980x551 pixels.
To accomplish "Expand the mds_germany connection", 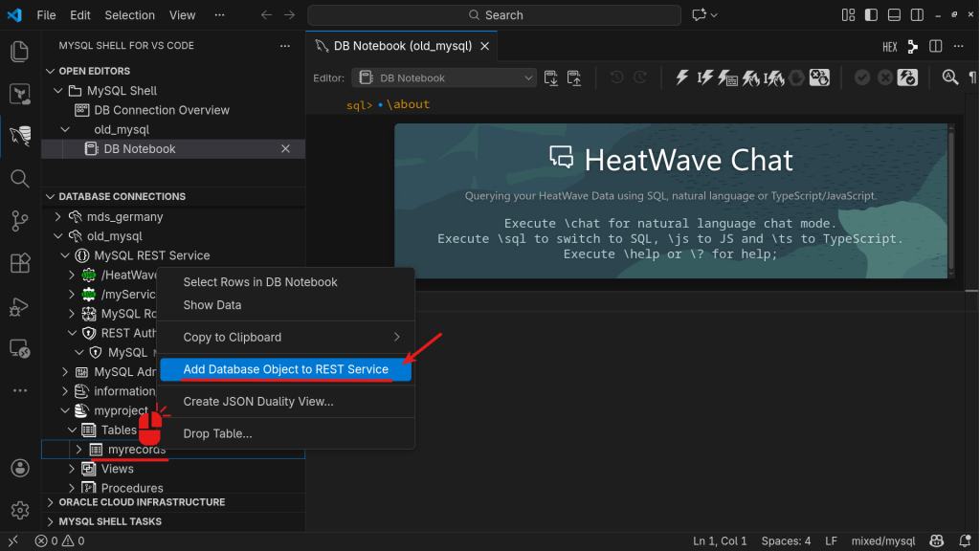I will pyautogui.click(x=58, y=217).
